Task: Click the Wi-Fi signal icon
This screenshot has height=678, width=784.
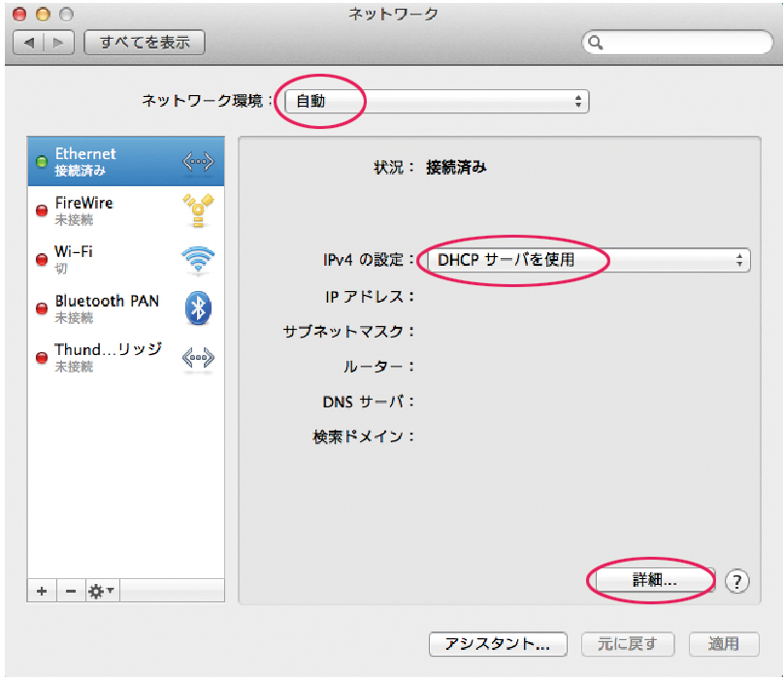Action: point(198,260)
